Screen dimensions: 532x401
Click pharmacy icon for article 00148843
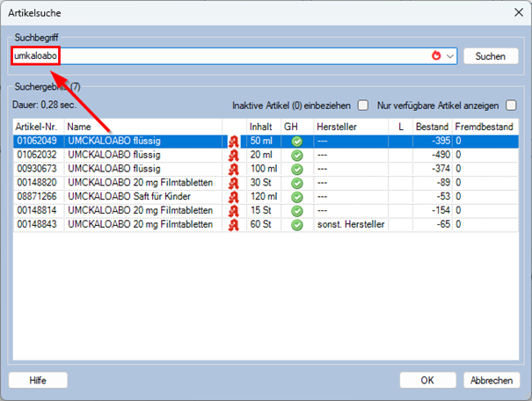(234, 224)
